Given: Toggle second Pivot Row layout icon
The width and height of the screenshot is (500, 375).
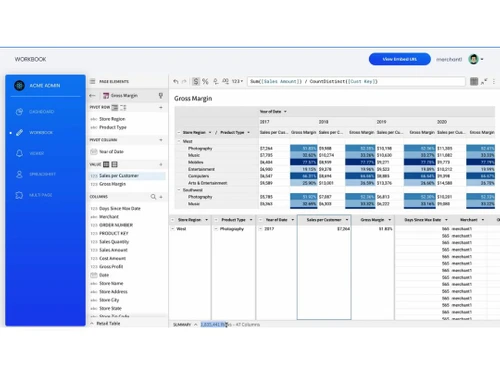Looking at the screenshot, I should click(123, 107).
